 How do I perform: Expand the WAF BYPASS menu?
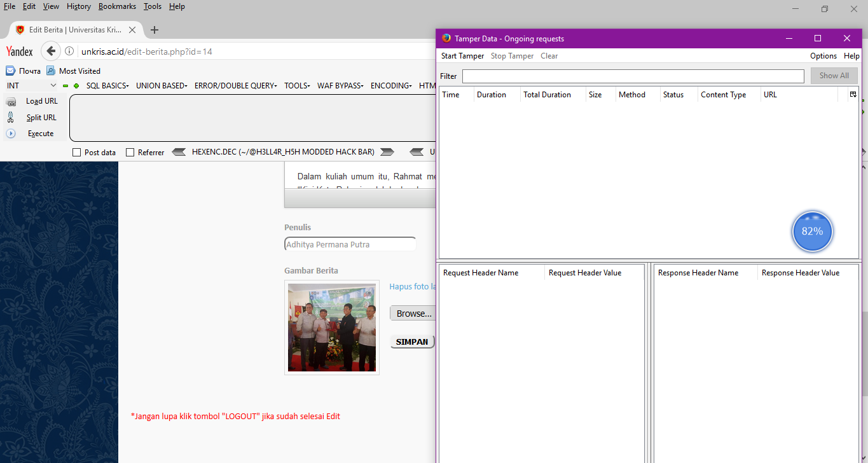coord(340,85)
